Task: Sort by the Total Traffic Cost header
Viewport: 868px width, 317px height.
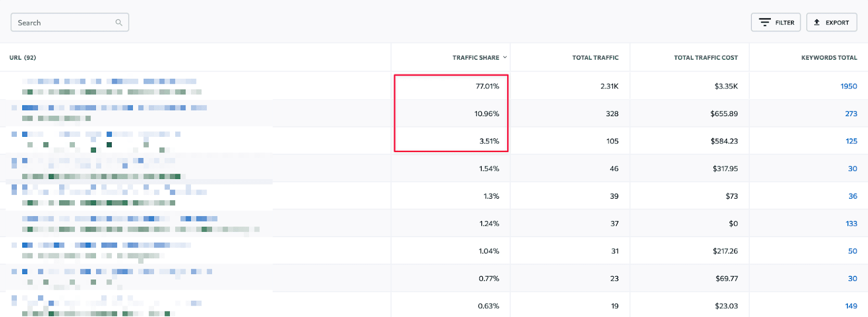Action: [706, 58]
